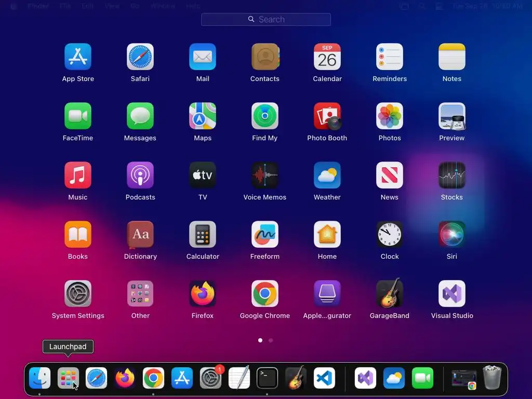
Task: Open Podcasts
Action: coord(140,175)
